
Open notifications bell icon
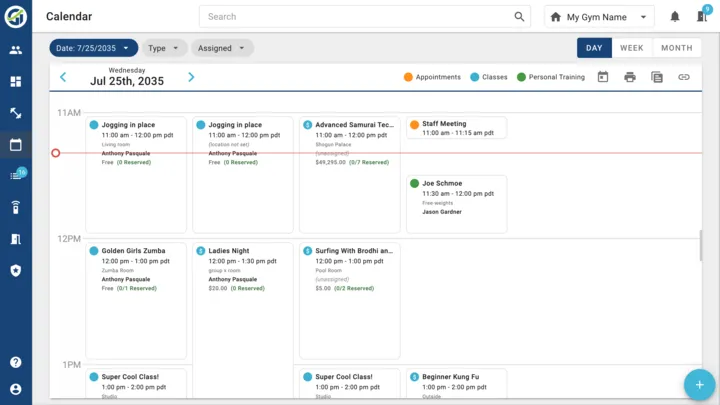[x=675, y=17]
